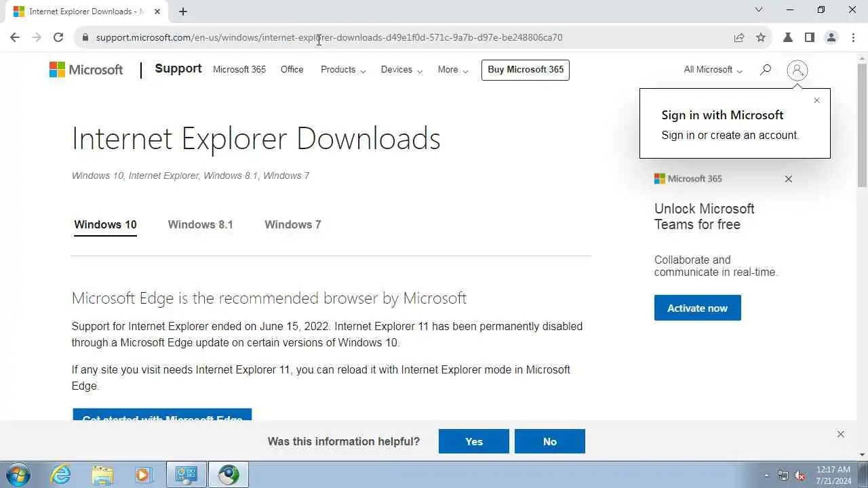Open the control panel taskbar item
This screenshot has height=488, width=868.
point(186,474)
